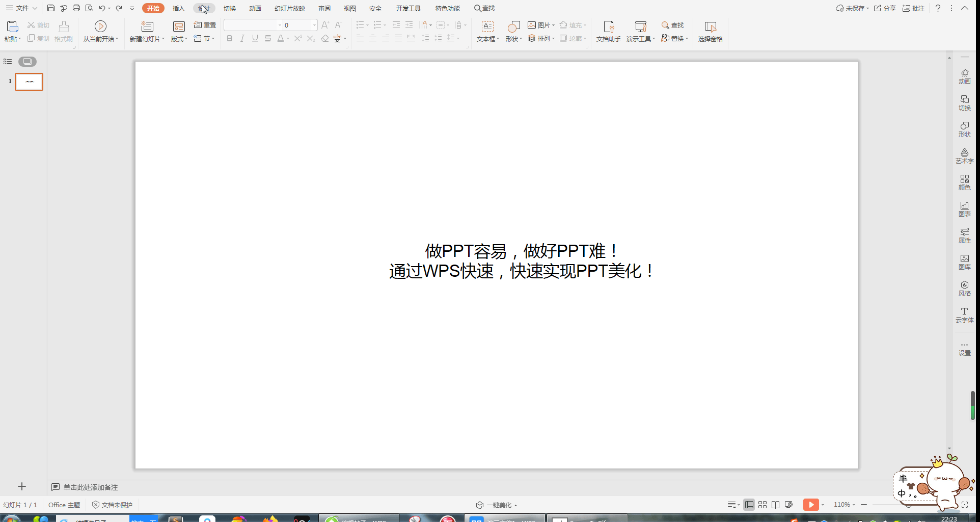
Task: Open Print Preview icon
Action: (89, 8)
